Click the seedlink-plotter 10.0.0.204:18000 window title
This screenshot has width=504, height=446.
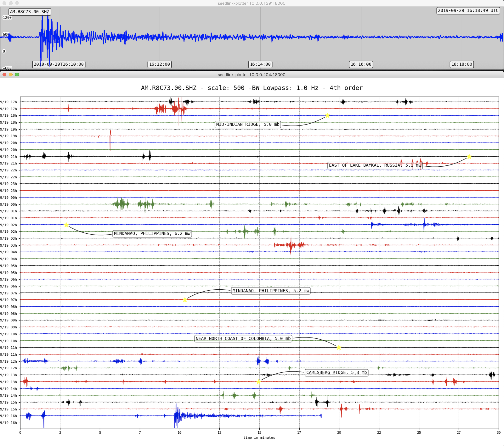click(x=252, y=75)
